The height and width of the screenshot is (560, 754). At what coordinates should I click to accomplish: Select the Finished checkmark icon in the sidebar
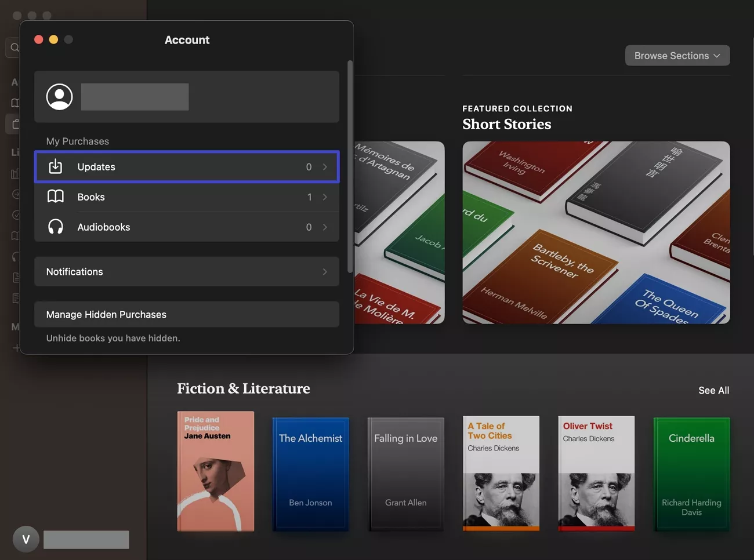tap(16, 214)
